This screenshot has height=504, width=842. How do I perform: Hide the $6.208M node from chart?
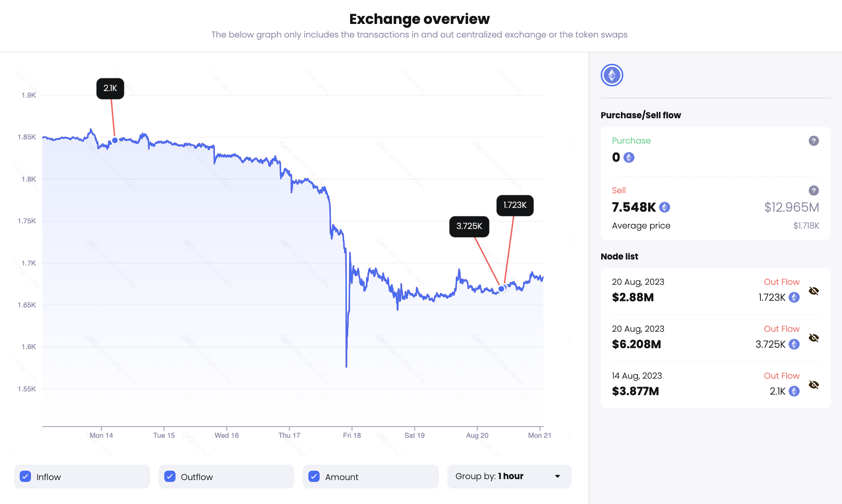click(814, 338)
